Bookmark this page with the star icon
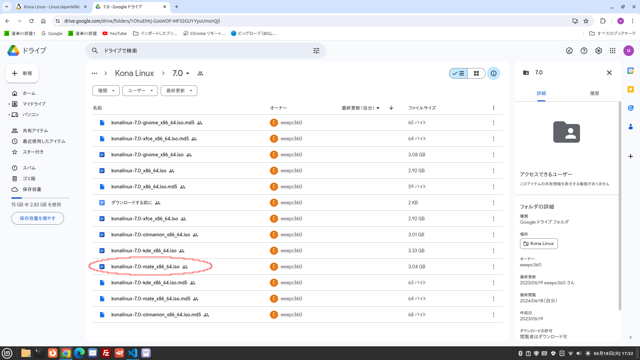The height and width of the screenshot is (360, 640). point(586,21)
